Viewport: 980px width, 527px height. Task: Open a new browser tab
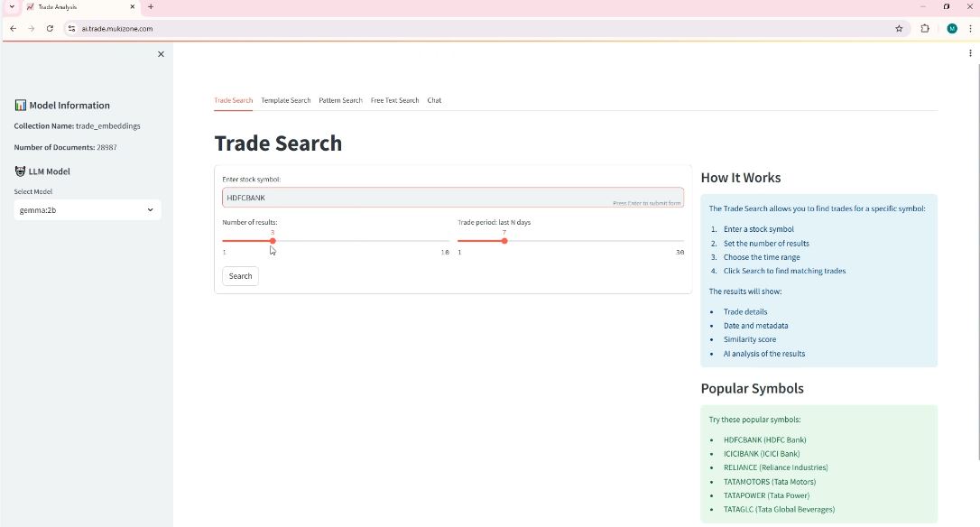coord(151,7)
